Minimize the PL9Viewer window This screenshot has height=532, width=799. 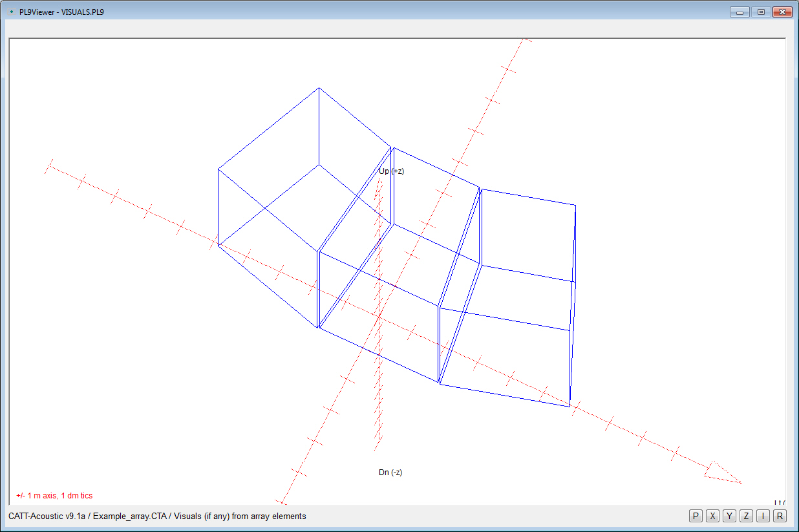click(740, 12)
